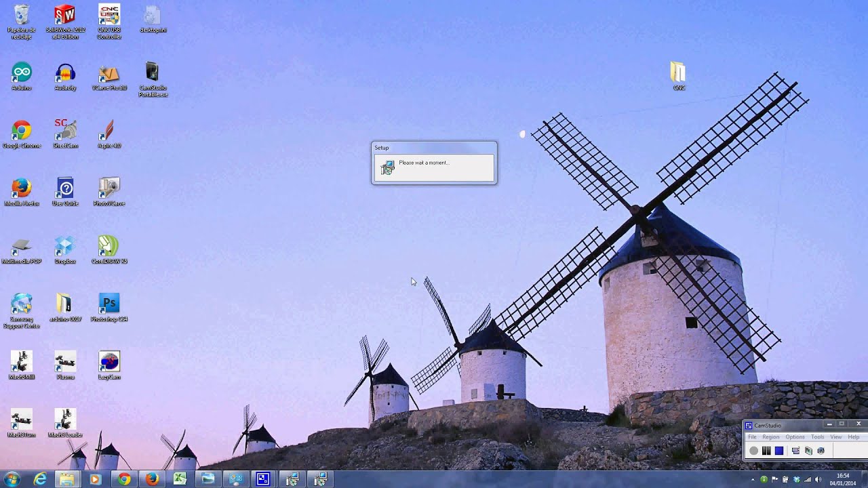Show hidden icons in the system tray

click(753, 479)
